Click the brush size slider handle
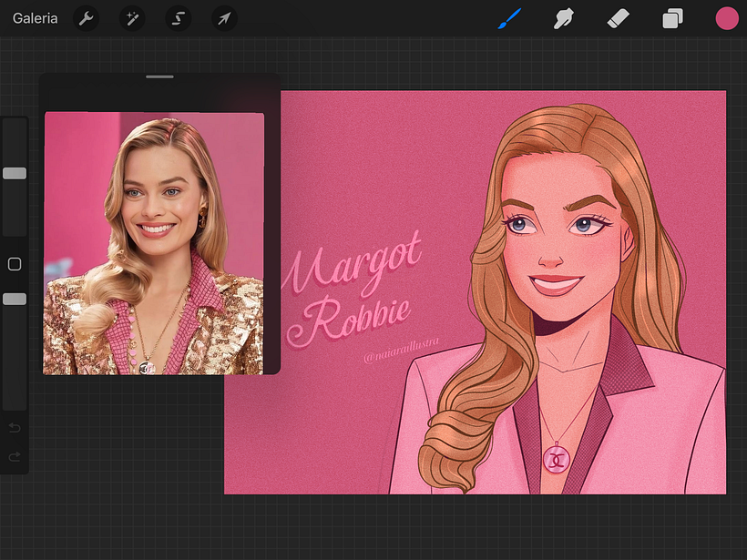The height and width of the screenshot is (560, 747). (x=15, y=173)
